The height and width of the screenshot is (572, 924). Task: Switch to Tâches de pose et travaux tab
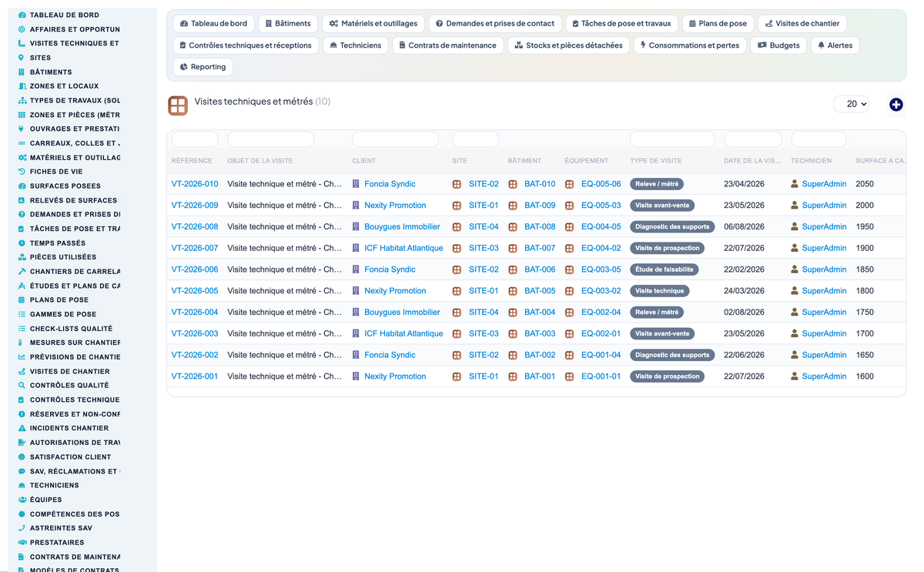point(621,23)
